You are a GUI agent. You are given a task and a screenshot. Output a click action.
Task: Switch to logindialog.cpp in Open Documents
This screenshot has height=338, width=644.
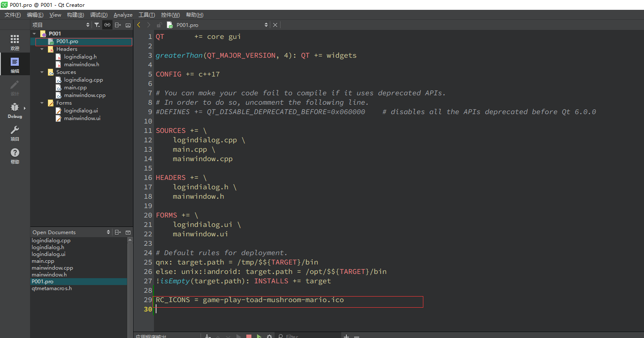[x=51, y=241]
